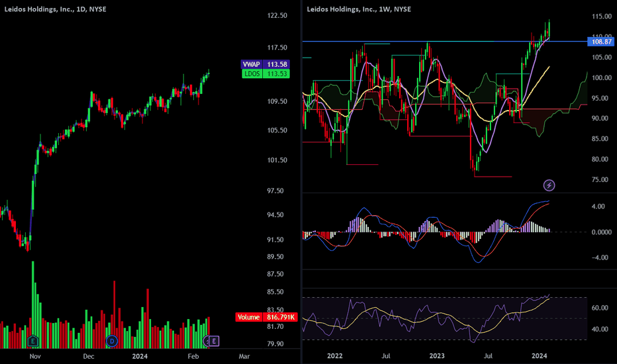This screenshot has width=617, height=364.
Task: Click the 94.50 price on daily axis
Action: coord(275,215)
